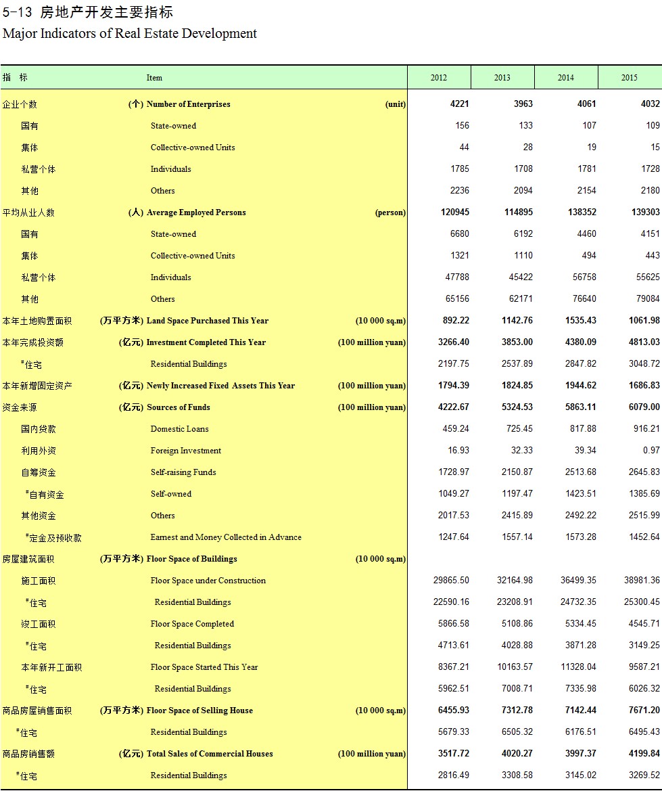Click value 6505.32 residential sold 2013
662x812 pixels.
pos(517,732)
